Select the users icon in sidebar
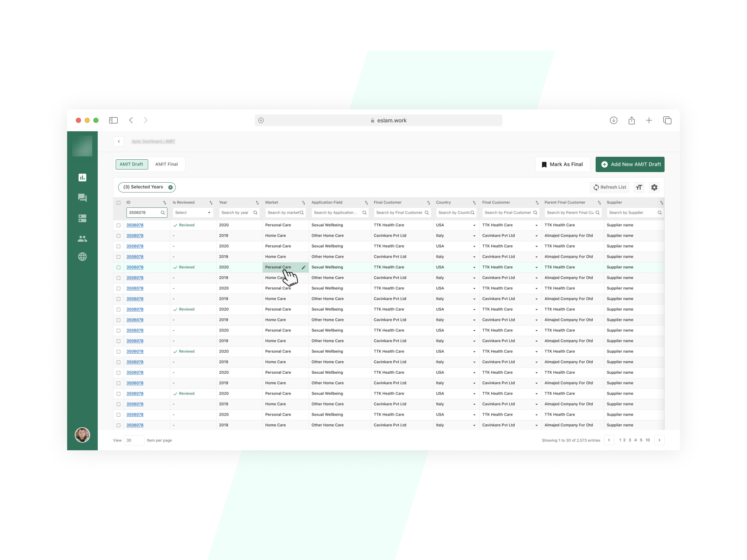 pyautogui.click(x=82, y=239)
